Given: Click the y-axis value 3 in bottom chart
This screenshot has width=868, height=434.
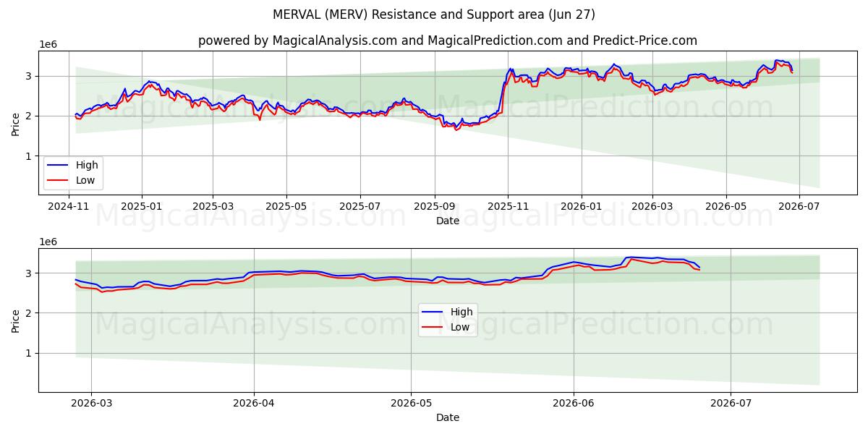Looking at the screenshot, I should pos(30,273).
